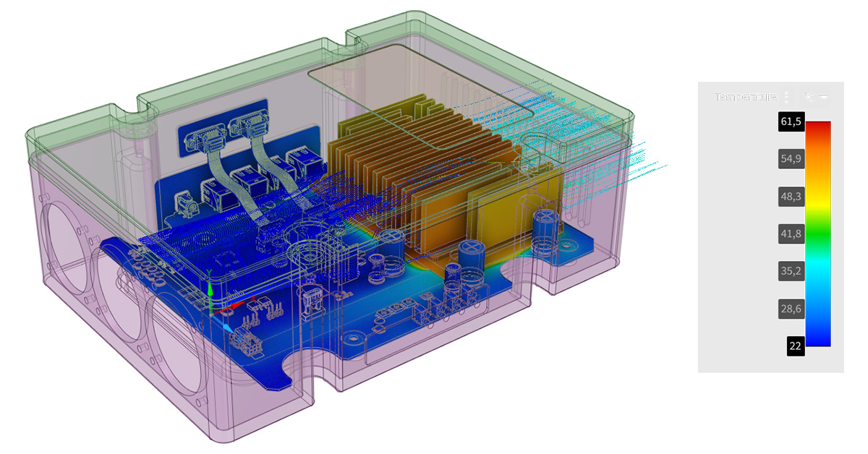This screenshot has height=454, width=868.
Task: Select the 61,5 maximum value field
Action: click(791, 122)
